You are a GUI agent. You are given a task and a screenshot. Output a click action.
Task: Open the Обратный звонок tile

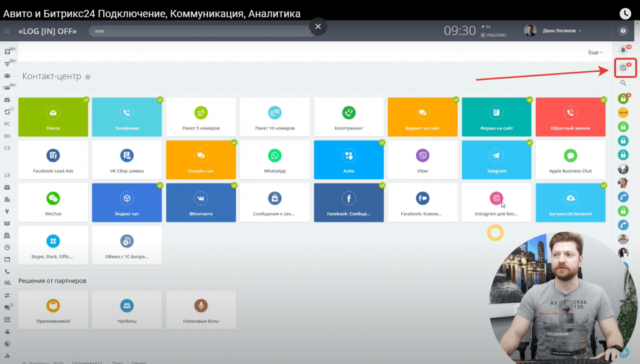pyautogui.click(x=570, y=117)
